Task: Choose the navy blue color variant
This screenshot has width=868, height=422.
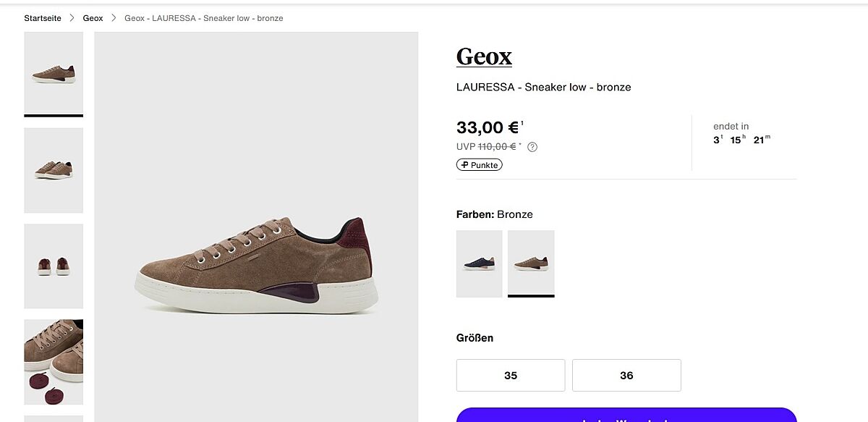Action: [x=479, y=263]
